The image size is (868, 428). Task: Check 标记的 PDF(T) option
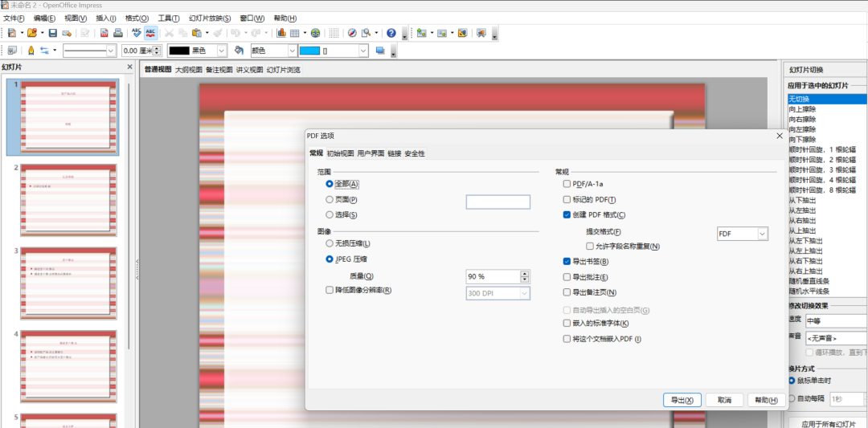click(x=567, y=199)
